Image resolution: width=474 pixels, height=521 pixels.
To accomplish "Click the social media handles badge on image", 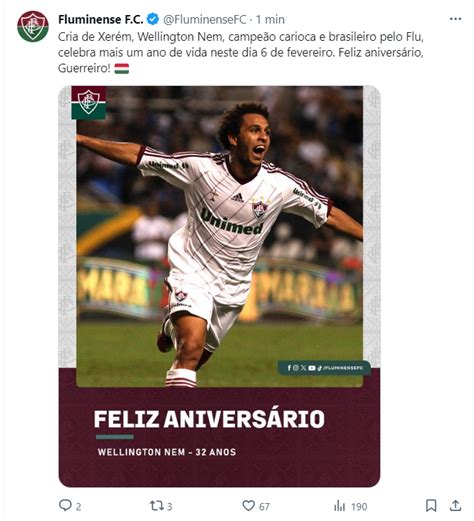I will tap(324, 368).
